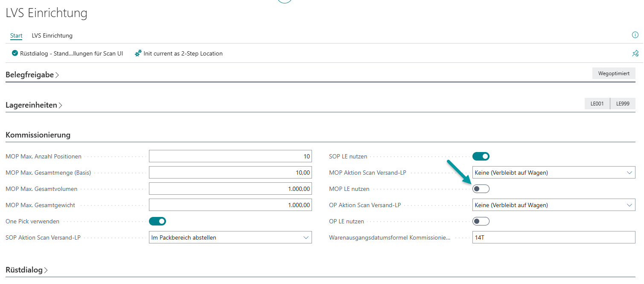Viewport: 644px width, 284px height.
Task: Open the SOP Aktion Scan Versand-LP dropdown
Action: click(230, 237)
